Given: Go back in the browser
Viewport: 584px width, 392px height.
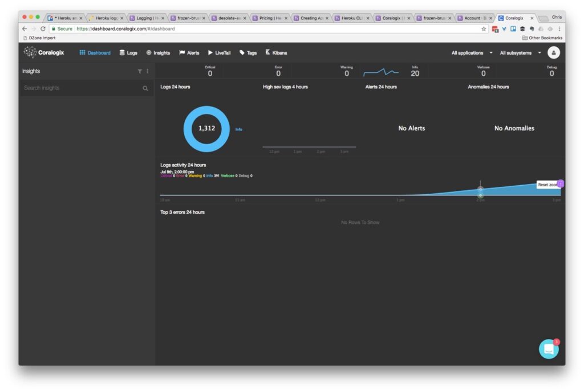Looking at the screenshot, I should click(x=25, y=28).
